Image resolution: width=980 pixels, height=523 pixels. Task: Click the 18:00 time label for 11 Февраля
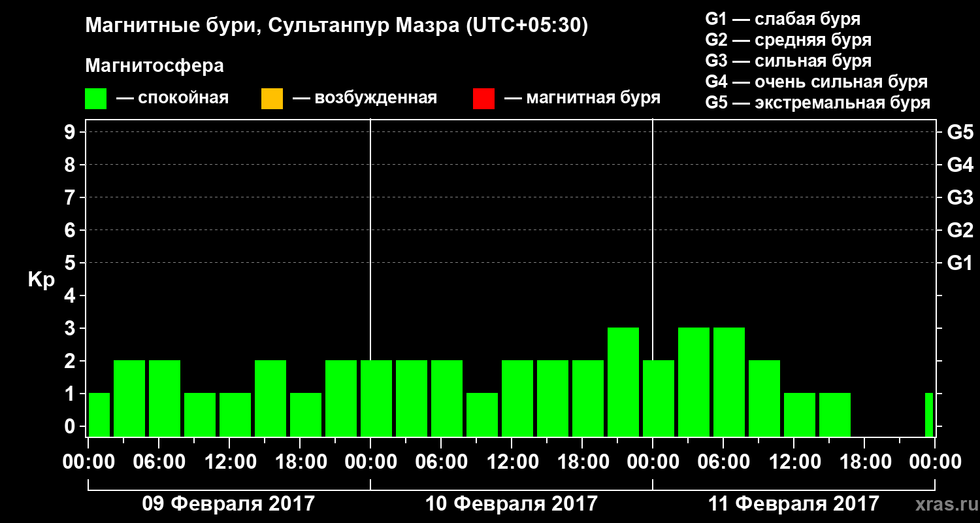coord(864,462)
